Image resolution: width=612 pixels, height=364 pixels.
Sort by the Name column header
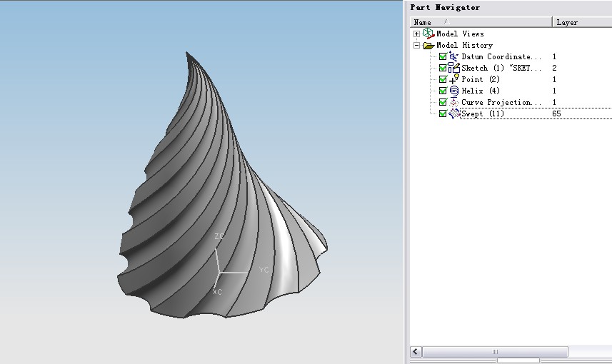(x=481, y=22)
